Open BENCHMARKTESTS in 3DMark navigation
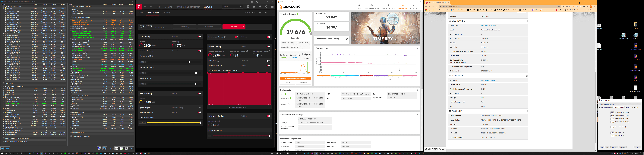This screenshot has height=155, width=644. click(371, 7)
